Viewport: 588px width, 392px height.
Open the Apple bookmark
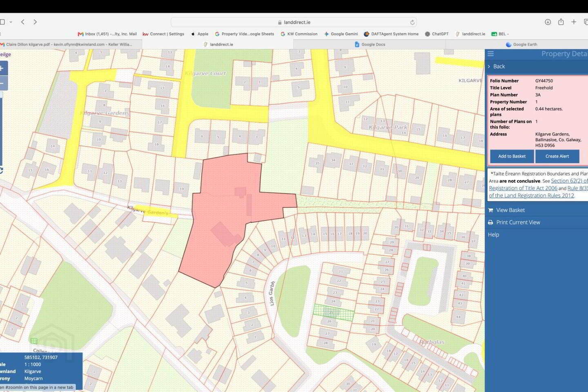200,34
